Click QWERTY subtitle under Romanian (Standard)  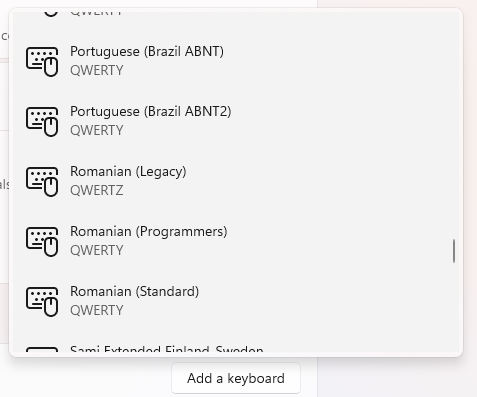click(97, 310)
